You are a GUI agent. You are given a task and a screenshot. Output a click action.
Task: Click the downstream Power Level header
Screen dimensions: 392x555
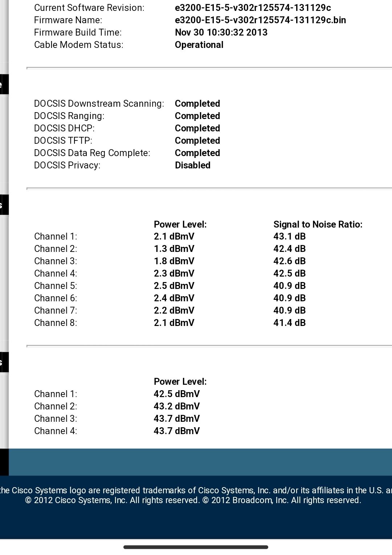[x=180, y=224]
